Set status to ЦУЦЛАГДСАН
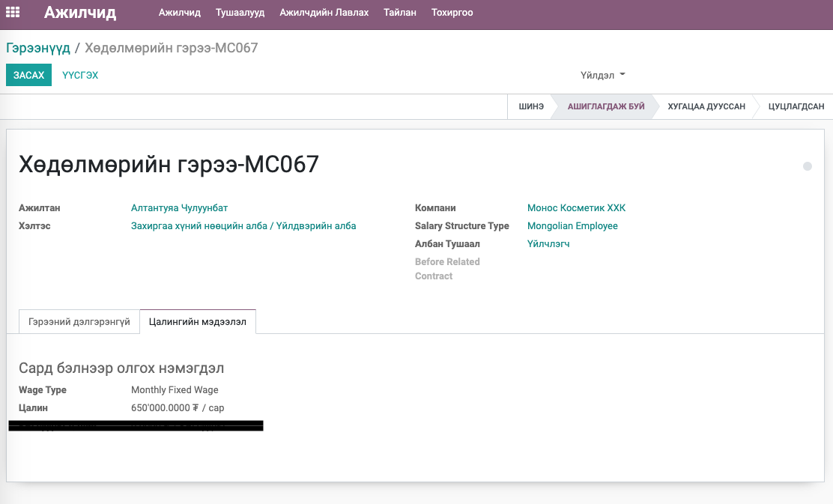Screen dimensions: 833x504 tap(796, 106)
